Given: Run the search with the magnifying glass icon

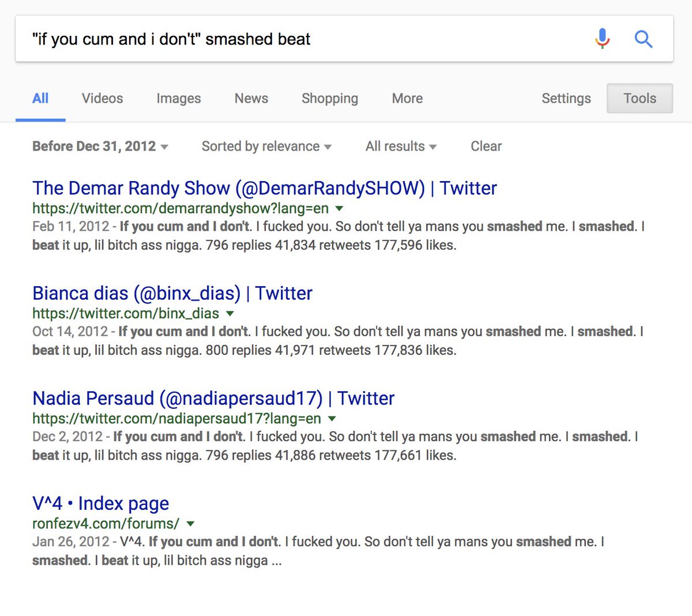Looking at the screenshot, I should pyautogui.click(x=643, y=39).
